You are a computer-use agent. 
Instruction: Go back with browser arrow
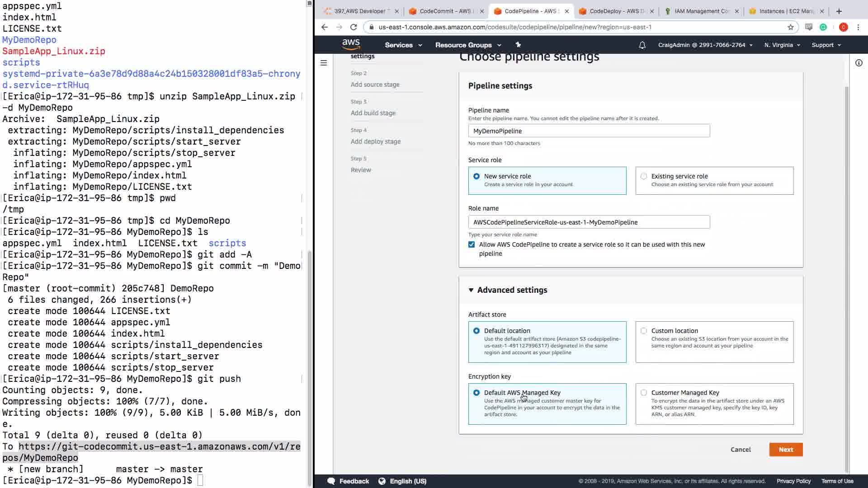tap(325, 27)
